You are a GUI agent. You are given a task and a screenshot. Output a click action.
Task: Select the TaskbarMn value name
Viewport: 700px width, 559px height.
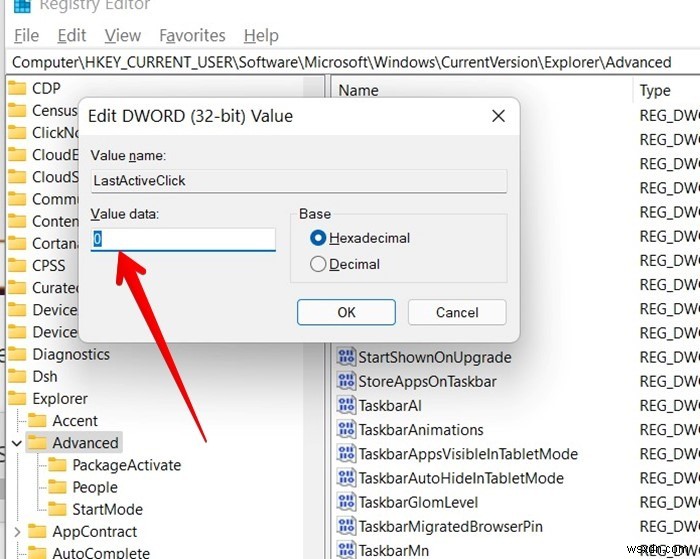(393, 550)
